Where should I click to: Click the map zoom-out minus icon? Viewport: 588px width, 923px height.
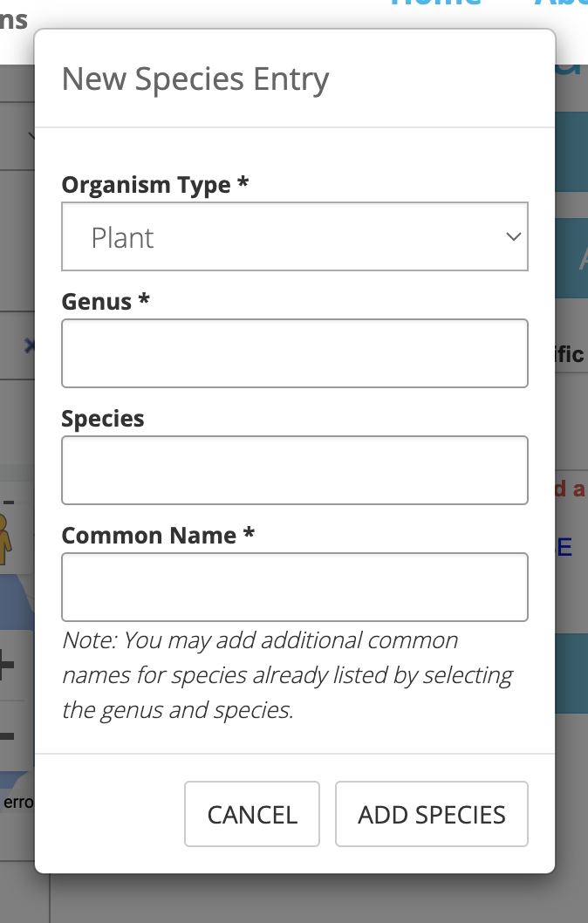(7, 735)
